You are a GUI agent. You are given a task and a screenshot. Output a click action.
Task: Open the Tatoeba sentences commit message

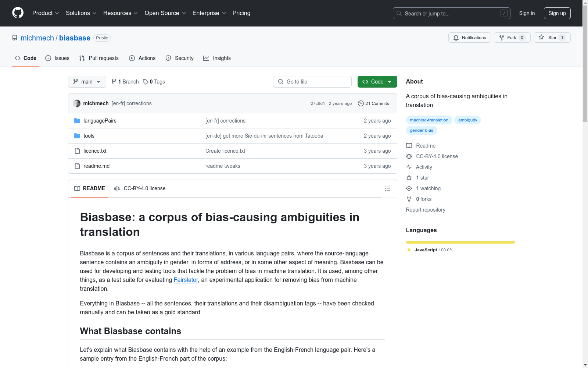coord(264,136)
